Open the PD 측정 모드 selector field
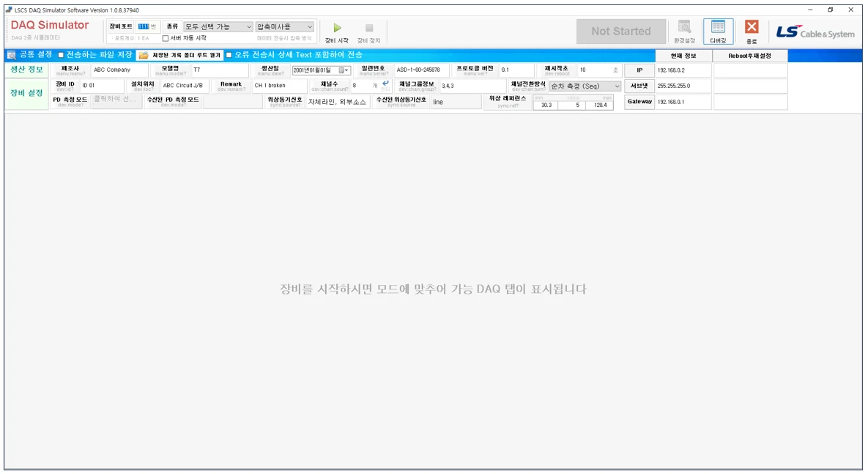868x474 pixels. pos(116,100)
